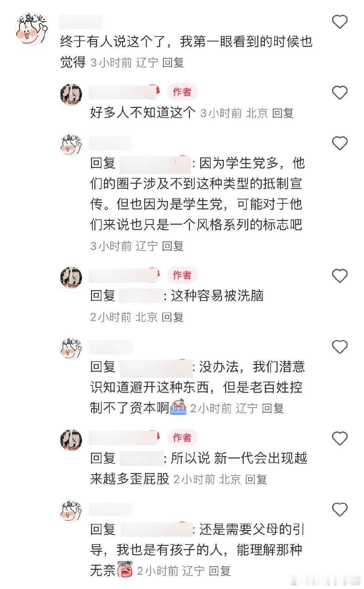This screenshot has height=589, width=364.
Task: Click 回复 beneath the 风格系列的标志吧 comment
Action: [x=173, y=246]
